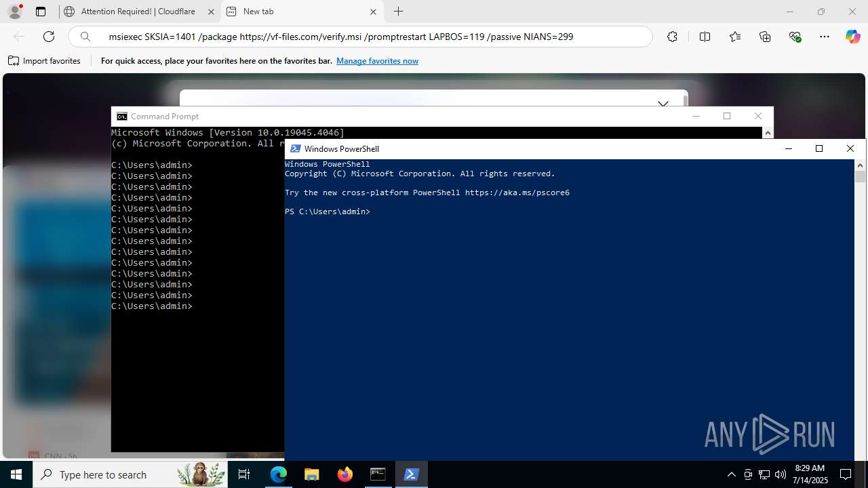Viewport: 868px width, 488px height.
Task: Open Browser essentials icon
Action: pos(795,37)
